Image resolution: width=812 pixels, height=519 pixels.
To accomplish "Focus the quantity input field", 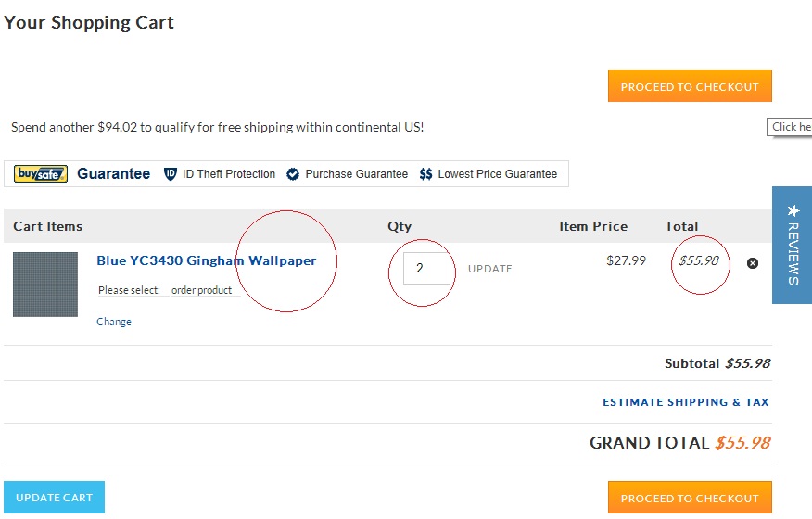I will (426, 268).
